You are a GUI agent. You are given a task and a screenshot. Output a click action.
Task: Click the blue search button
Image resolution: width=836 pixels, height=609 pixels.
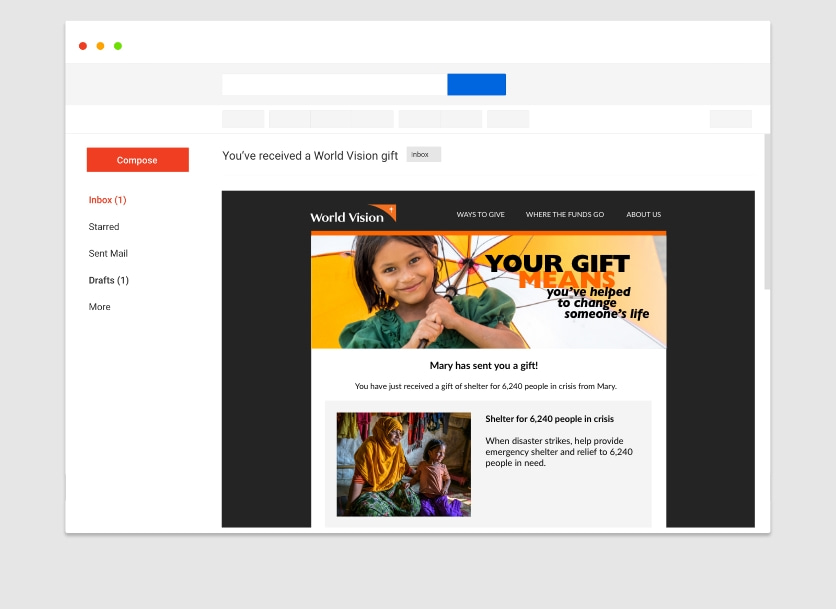pos(477,84)
